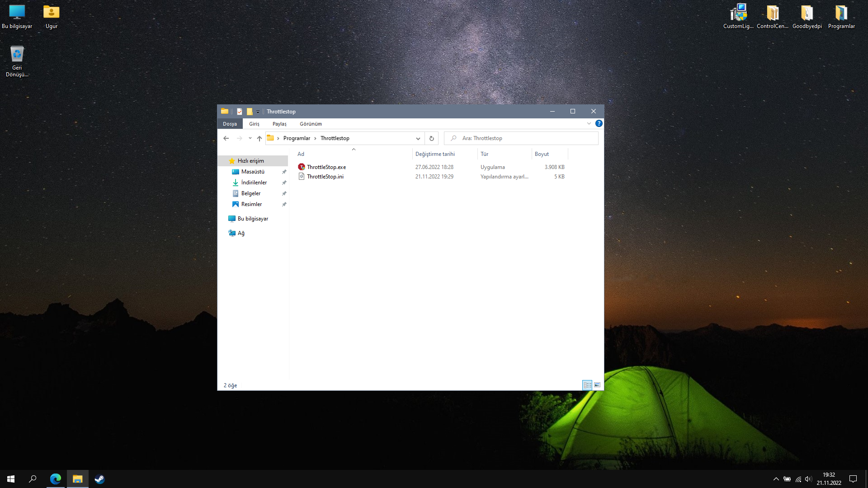Open Steam from the taskbar

[x=99, y=479]
